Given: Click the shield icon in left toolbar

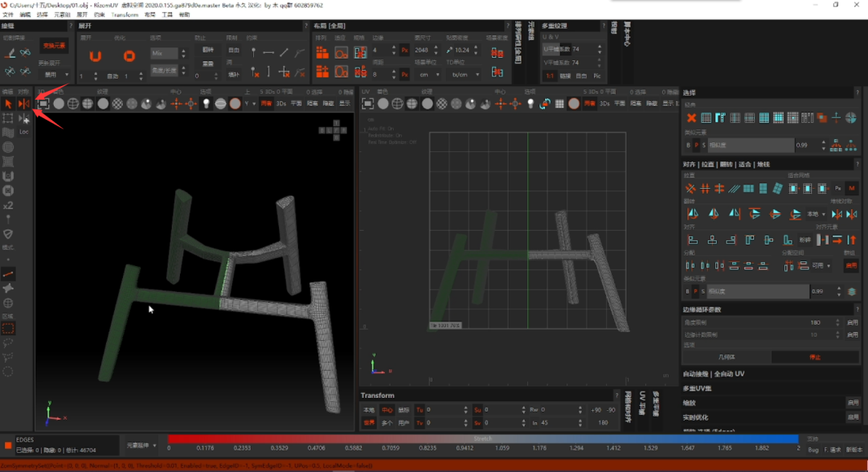Looking at the screenshot, I should 8,234.
